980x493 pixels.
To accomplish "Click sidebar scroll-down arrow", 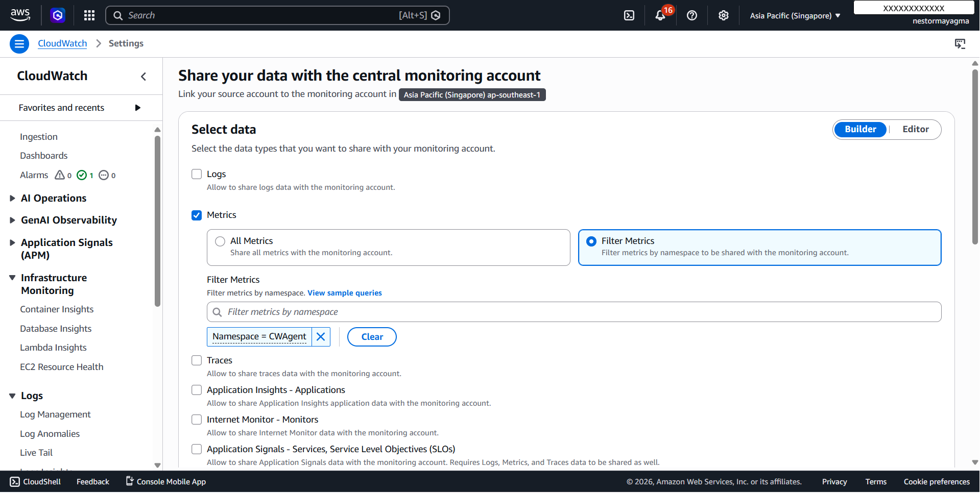I will pyautogui.click(x=157, y=465).
